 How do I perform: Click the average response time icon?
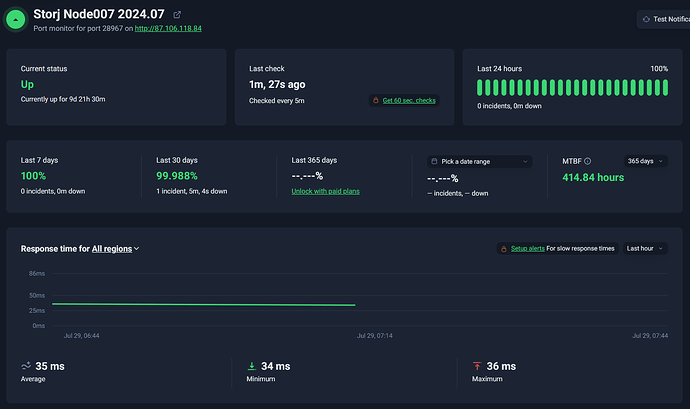[26, 366]
